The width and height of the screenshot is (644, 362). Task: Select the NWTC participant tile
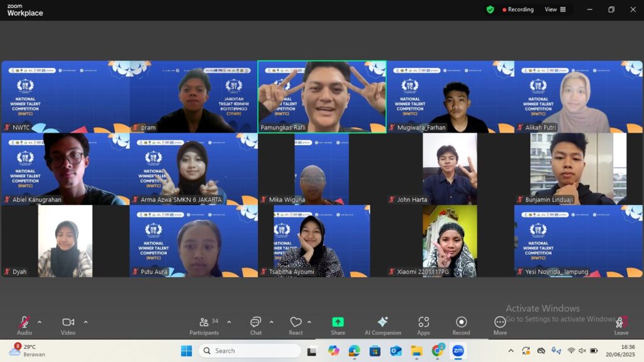pyautogui.click(x=65, y=97)
